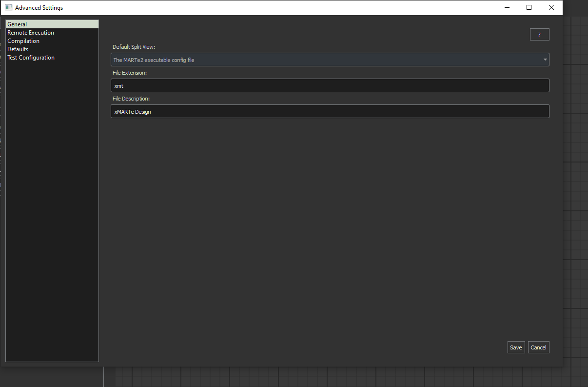Click the Advanced Settings title bar text
588x387 pixels.
[39, 8]
